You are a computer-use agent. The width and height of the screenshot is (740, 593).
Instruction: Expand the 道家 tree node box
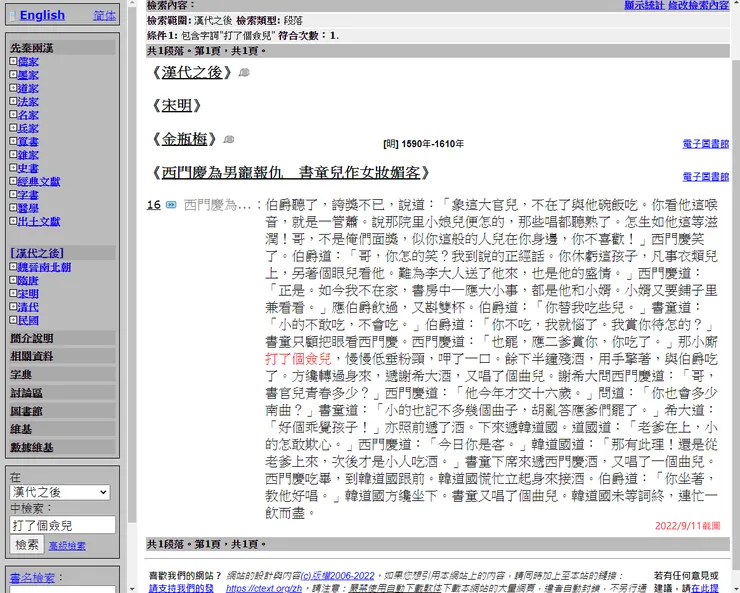click(13, 87)
